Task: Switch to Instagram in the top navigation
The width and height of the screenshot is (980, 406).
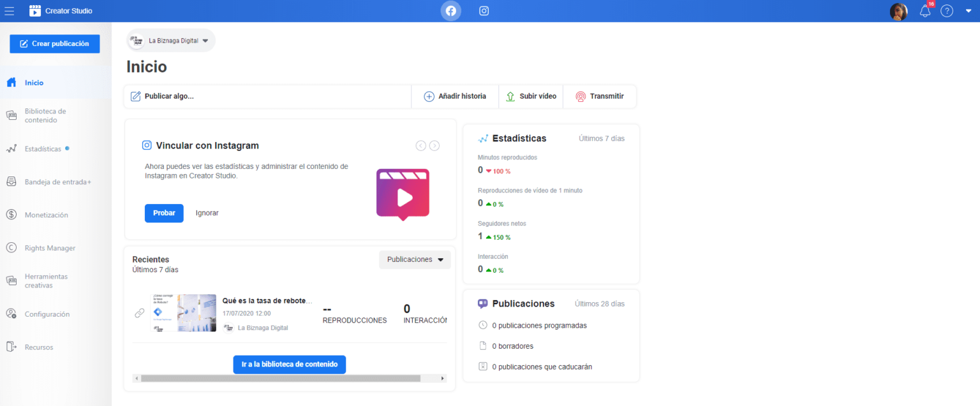Action: 483,10
